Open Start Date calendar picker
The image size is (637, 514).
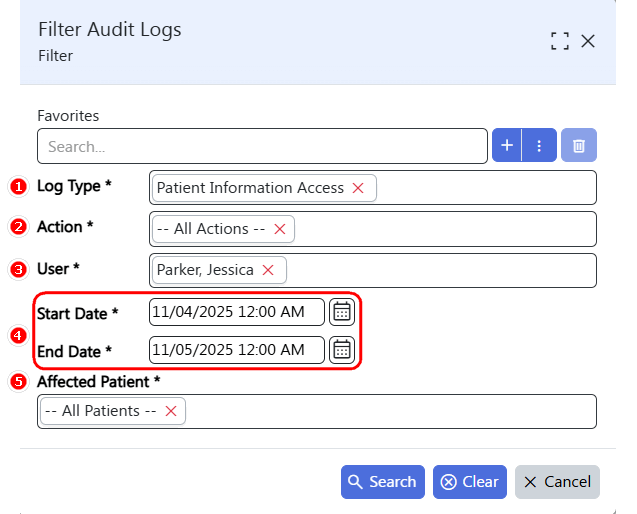point(342,312)
